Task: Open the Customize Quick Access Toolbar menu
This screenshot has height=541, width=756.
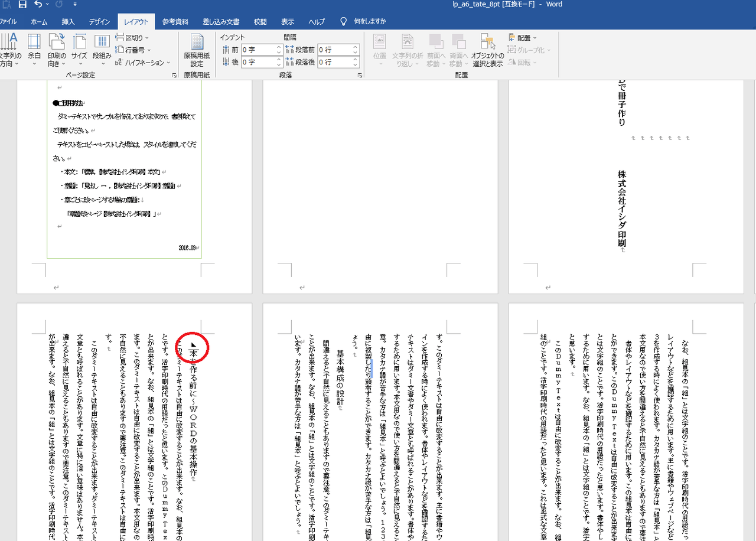Action: [76, 5]
